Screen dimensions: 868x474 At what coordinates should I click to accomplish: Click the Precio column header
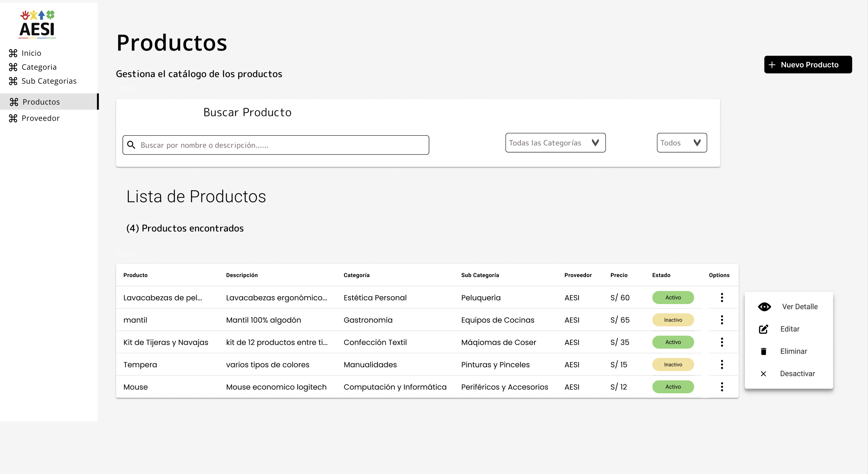pos(619,275)
